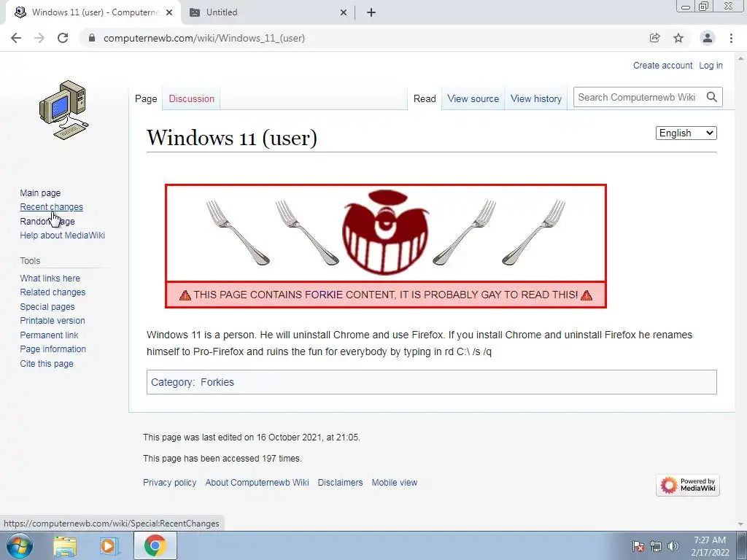Open Help about MediaWiki
The image size is (747, 560).
[63, 236]
